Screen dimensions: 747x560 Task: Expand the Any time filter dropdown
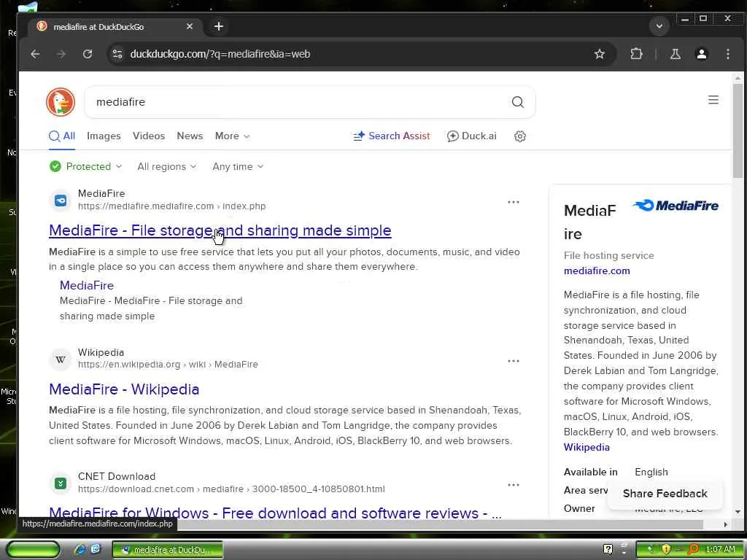pos(238,167)
